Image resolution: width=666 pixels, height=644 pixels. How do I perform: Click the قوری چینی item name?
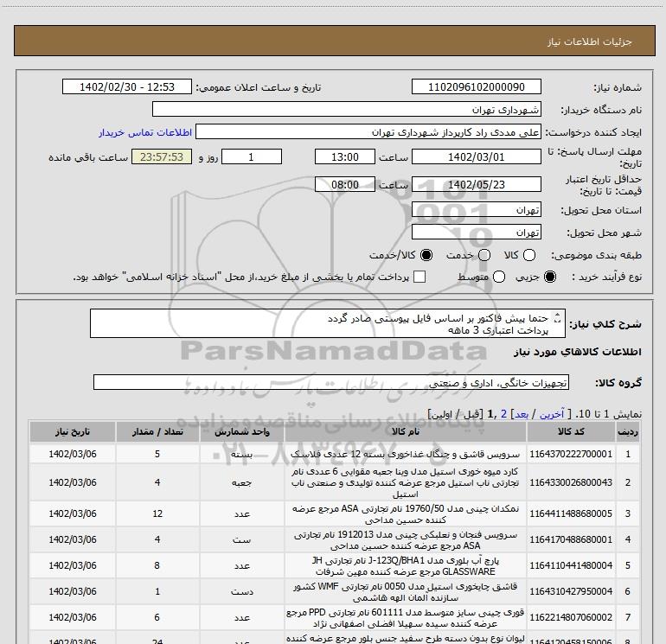tap(405, 617)
